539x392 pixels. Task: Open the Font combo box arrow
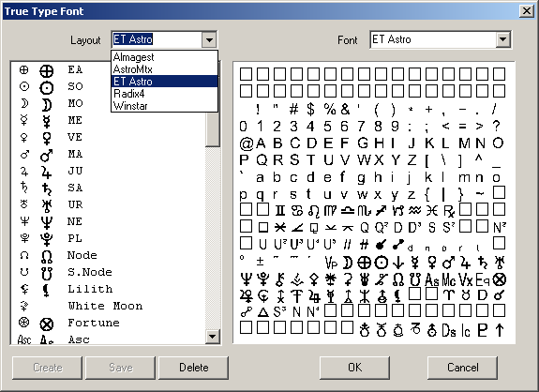(502, 39)
